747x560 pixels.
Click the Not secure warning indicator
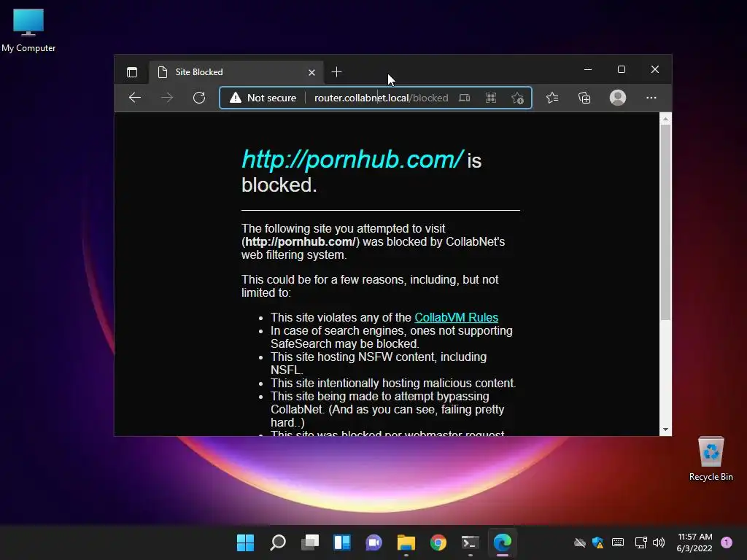tap(263, 98)
